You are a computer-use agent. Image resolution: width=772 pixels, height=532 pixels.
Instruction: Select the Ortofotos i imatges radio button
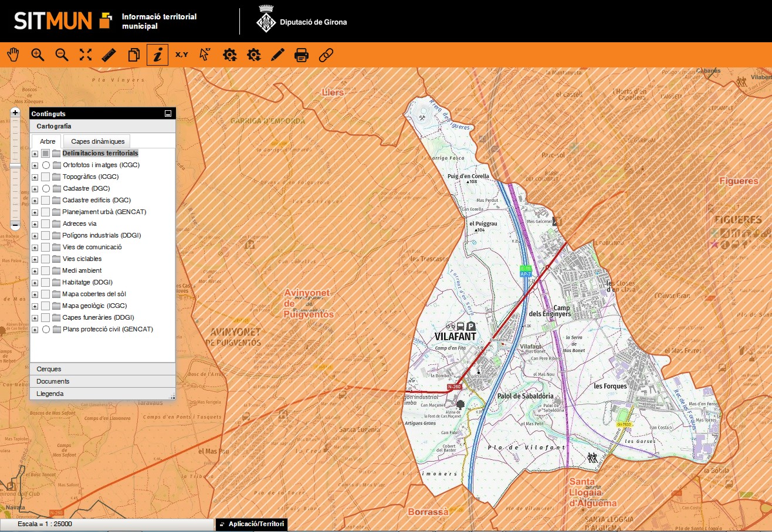46,165
